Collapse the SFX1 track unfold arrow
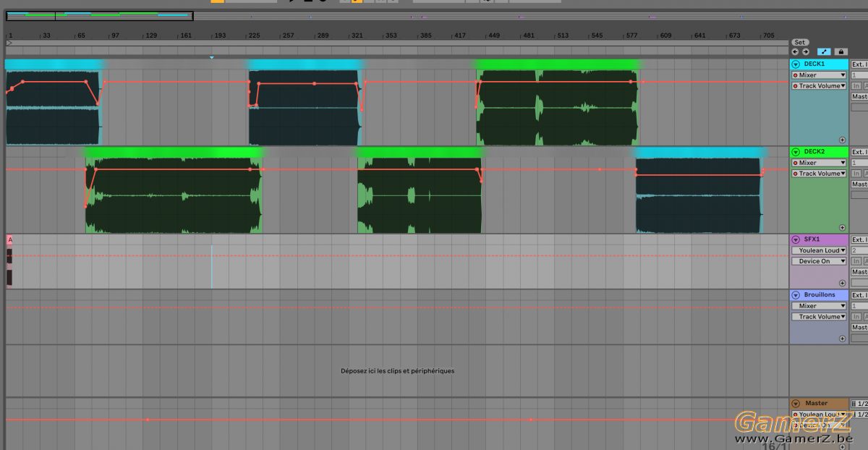868x450 pixels. coord(796,239)
